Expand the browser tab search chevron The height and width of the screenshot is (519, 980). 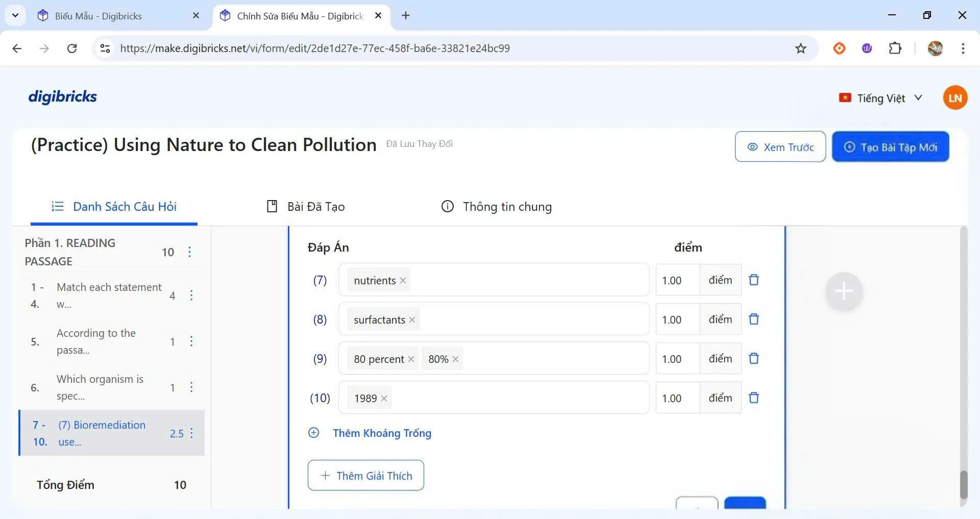tap(15, 15)
